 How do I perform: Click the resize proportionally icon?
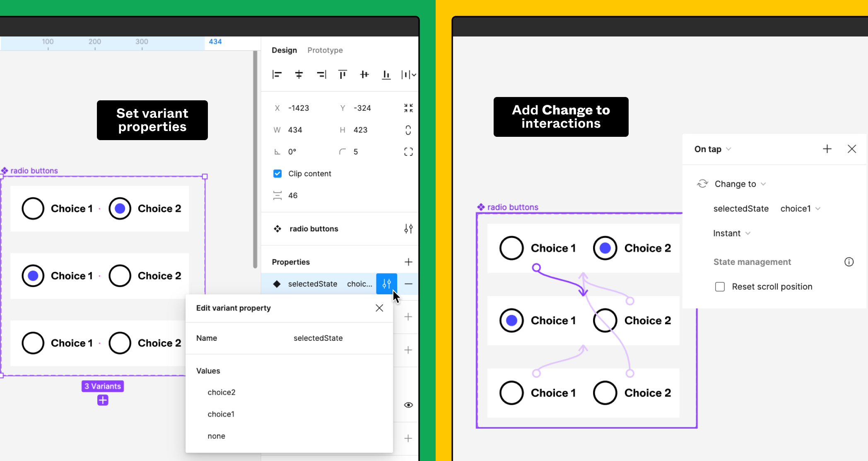pos(408,130)
